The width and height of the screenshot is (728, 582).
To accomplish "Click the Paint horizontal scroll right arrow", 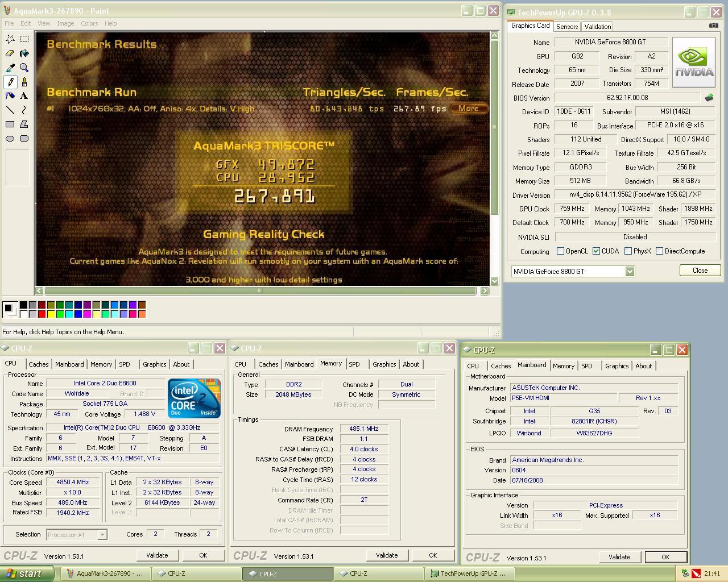I will 485,290.
